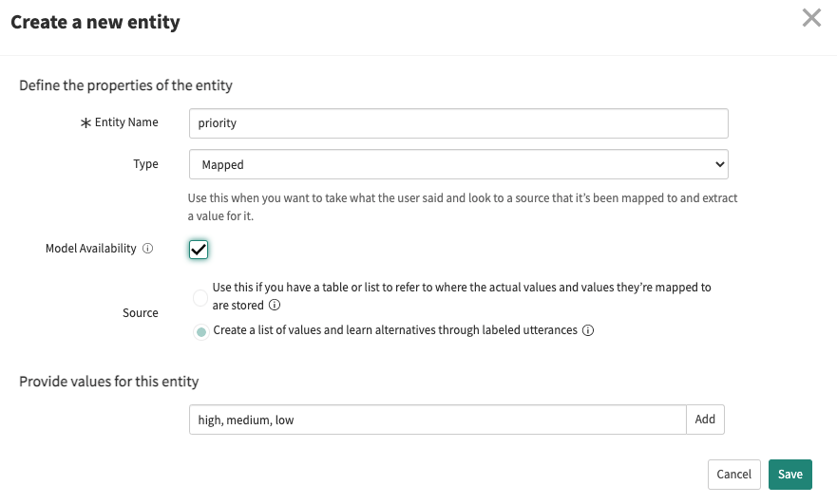Screen dimensions: 837x504
Task: Click the Model Availability label text
Action: click(x=91, y=249)
